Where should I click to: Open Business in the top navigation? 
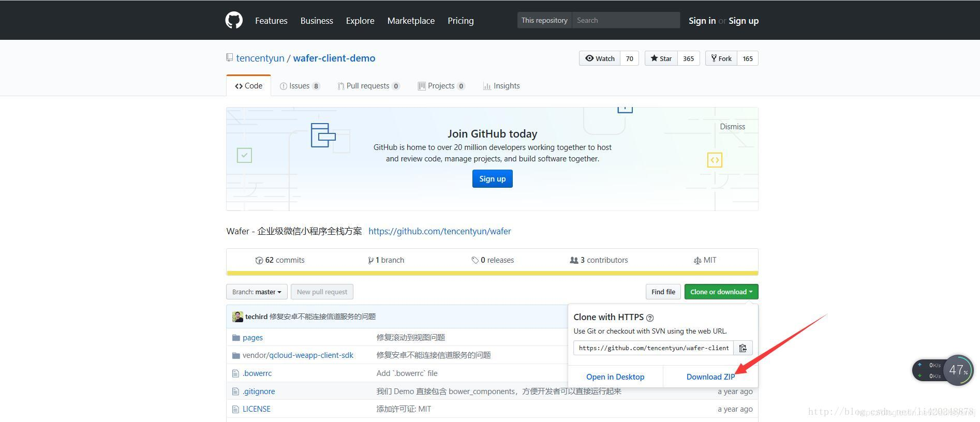click(x=317, y=21)
